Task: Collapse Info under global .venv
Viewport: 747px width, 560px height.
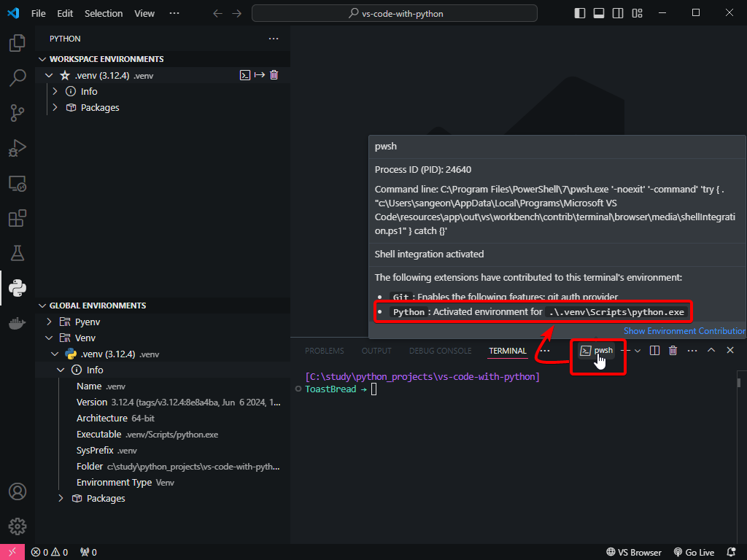Action: click(61, 370)
